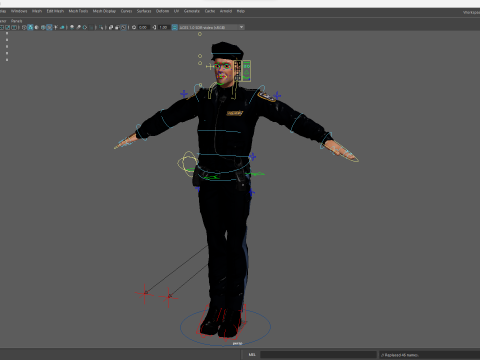Viewport: 480px width, 360px height.
Task: Open the Cache menu
Action: tap(210, 11)
